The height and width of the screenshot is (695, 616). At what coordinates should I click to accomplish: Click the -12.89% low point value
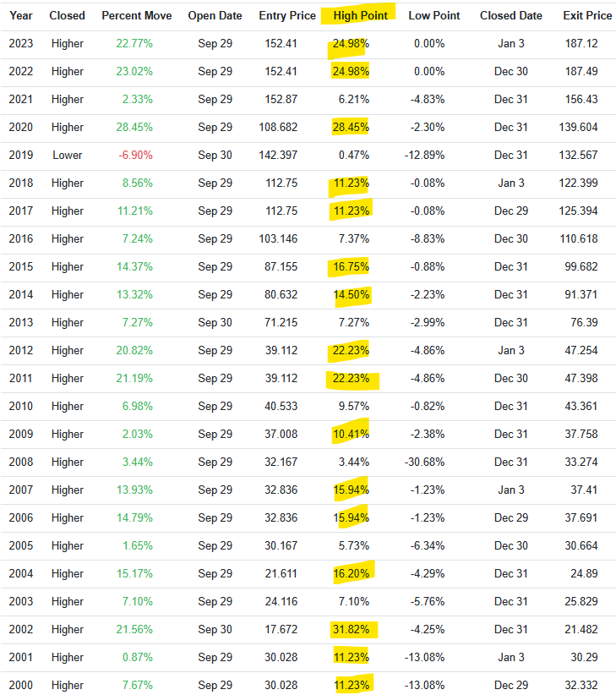(424, 155)
